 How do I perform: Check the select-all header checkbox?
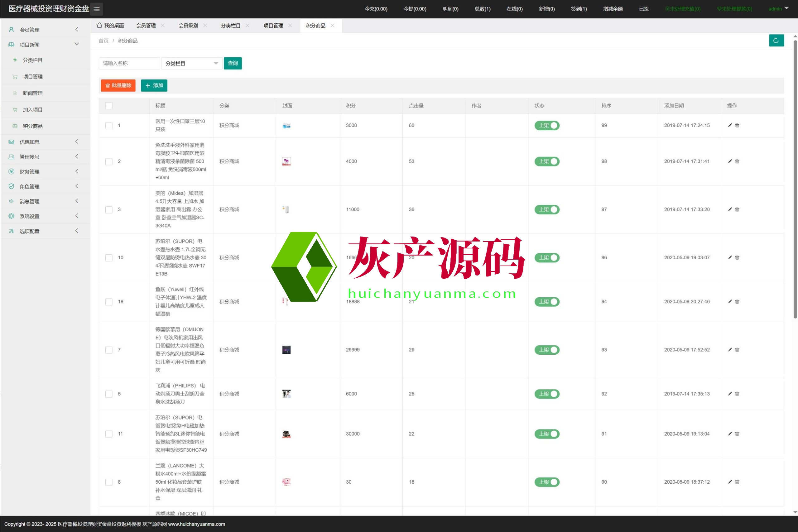click(108, 106)
